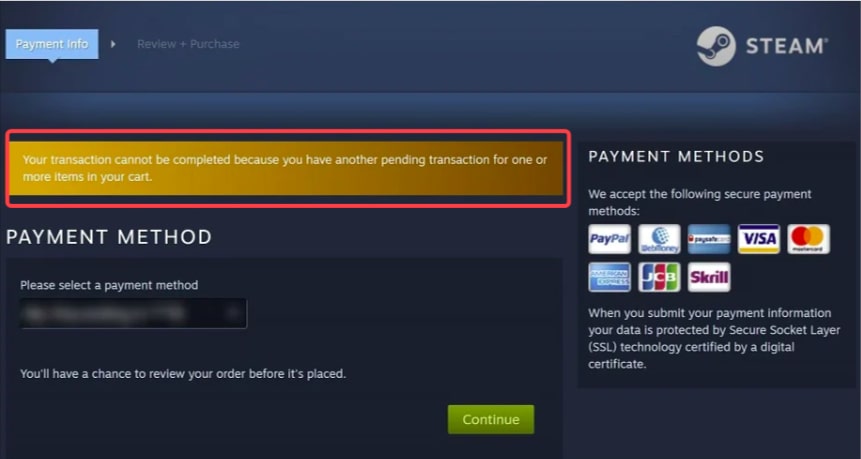This screenshot has width=861, height=459.
Task: Click the paysafecard icon
Action: [709, 239]
